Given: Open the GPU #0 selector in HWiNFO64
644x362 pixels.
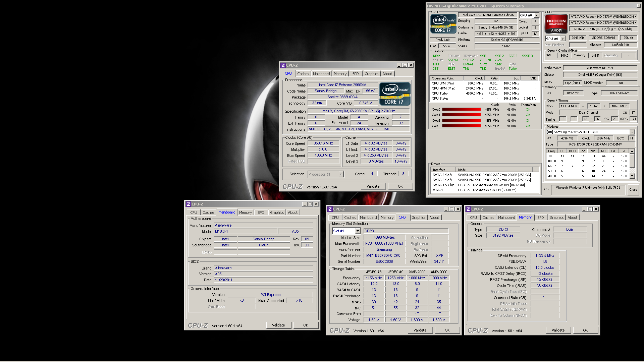Looking at the screenshot, I should coord(563,39).
